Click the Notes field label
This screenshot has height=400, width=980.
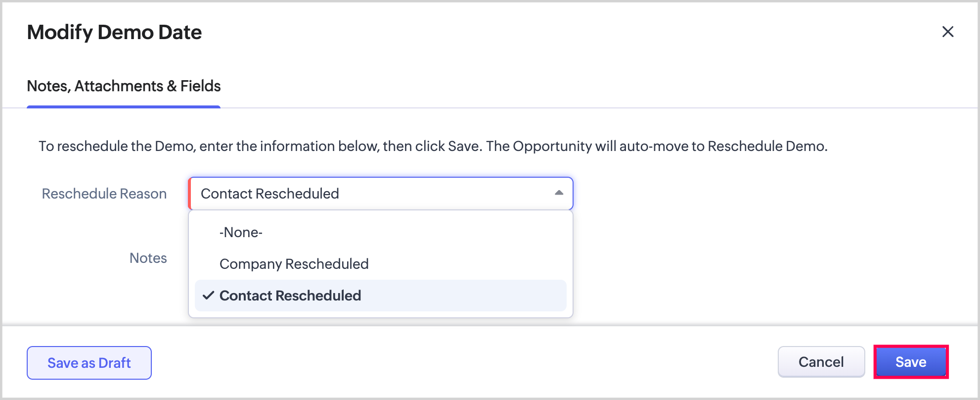(148, 258)
